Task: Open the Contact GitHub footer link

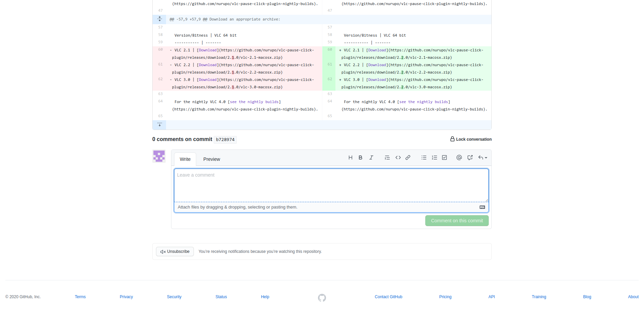Action: click(x=388, y=297)
